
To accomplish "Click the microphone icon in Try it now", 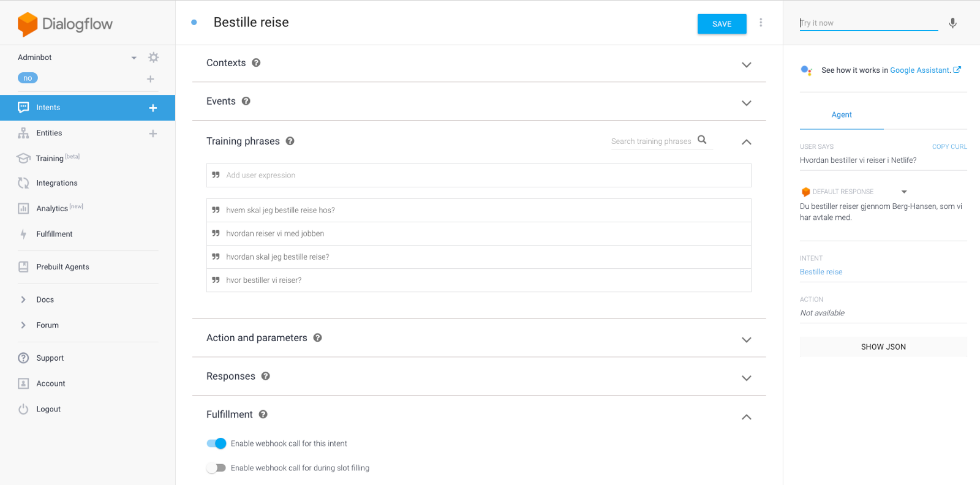I will [952, 23].
